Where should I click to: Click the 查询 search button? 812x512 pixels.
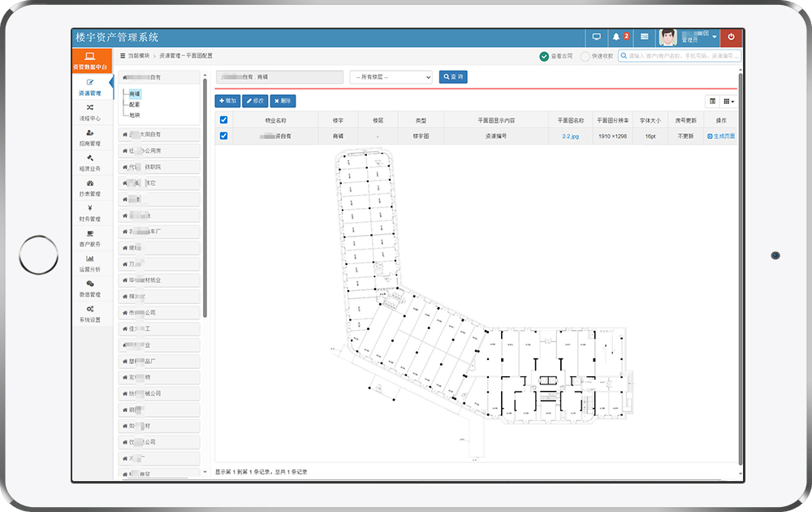[453, 76]
